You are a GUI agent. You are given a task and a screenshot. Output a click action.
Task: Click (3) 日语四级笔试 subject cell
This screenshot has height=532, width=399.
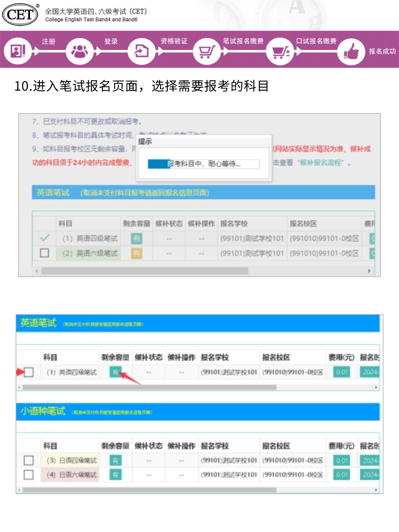point(70,460)
